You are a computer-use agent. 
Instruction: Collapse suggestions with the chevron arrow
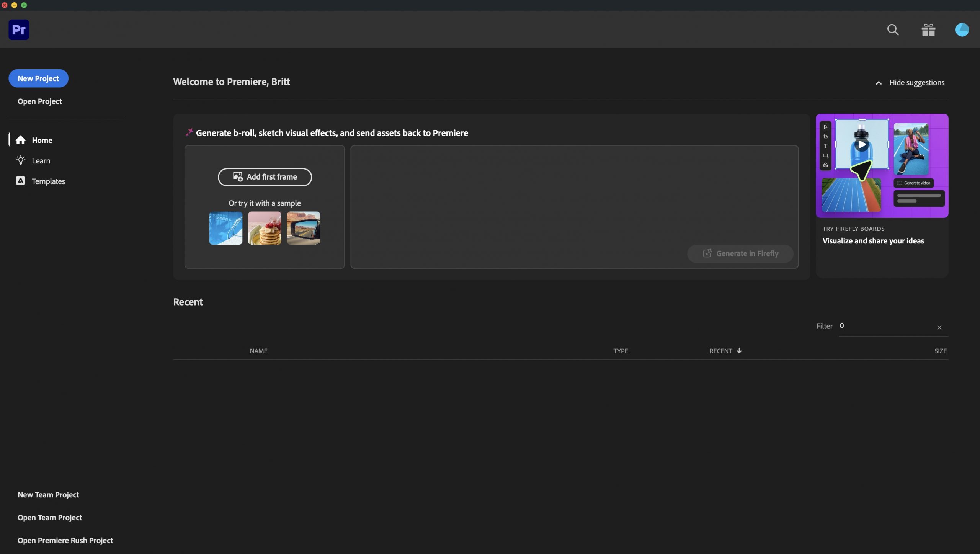pos(879,83)
